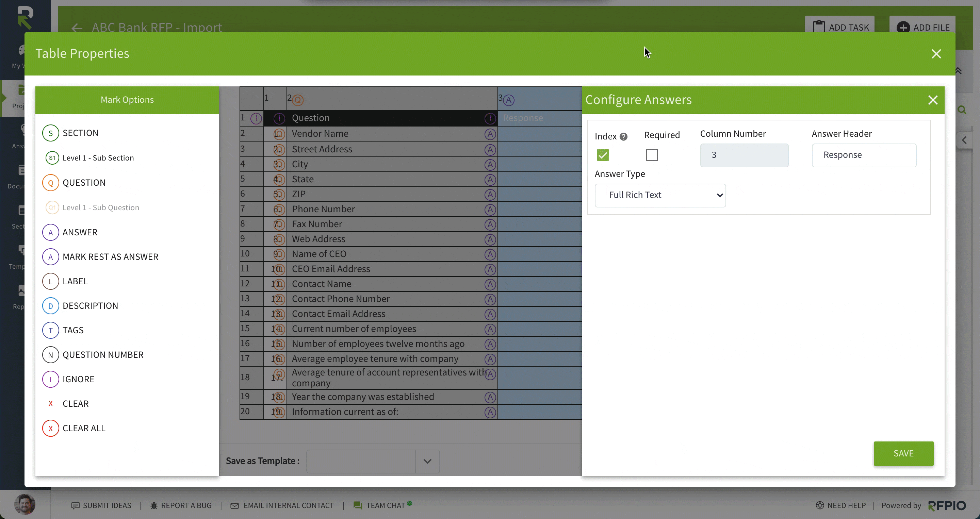The image size is (980, 519).
Task: Click the Mark Options panel header
Action: click(x=127, y=100)
